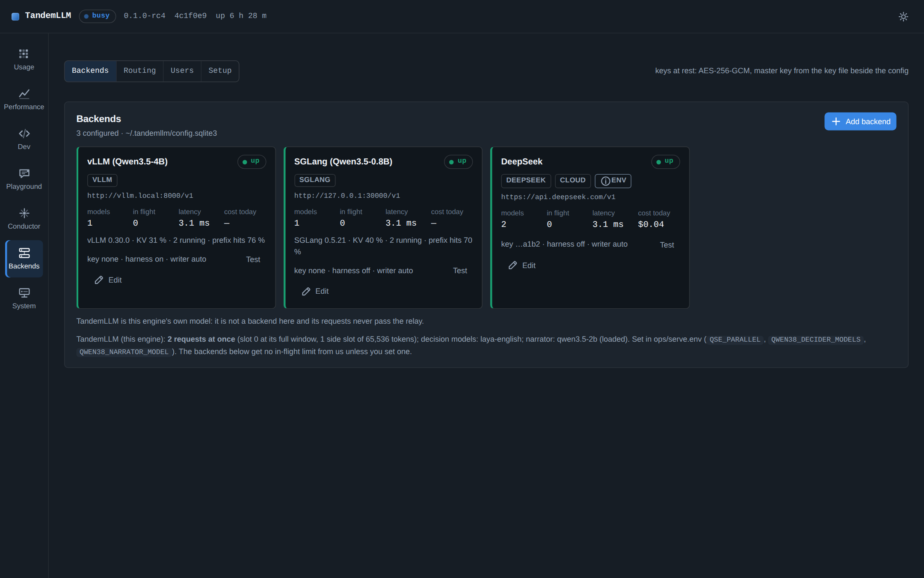The width and height of the screenshot is (924, 578).
Task: Click the $0.04 cost today value
Action: (x=651, y=224)
